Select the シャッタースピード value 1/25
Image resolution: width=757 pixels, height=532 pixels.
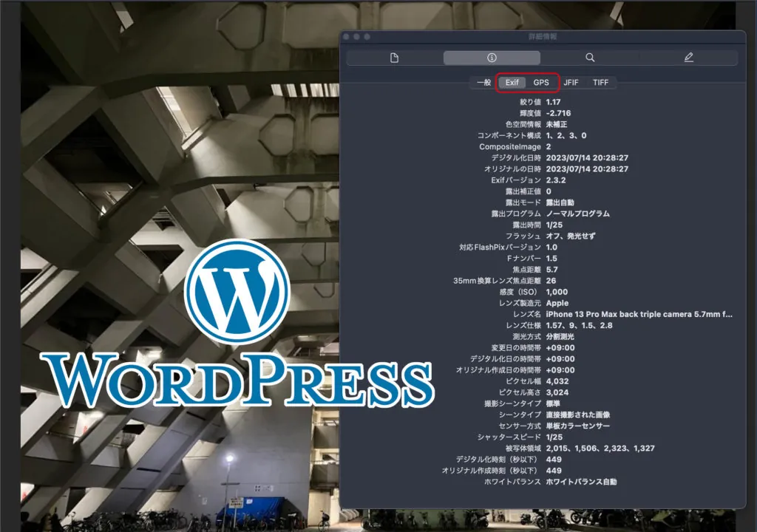(x=554, y=437)
